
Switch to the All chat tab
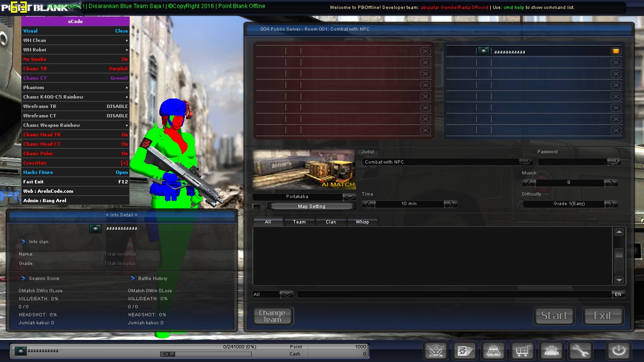point(268,222)
